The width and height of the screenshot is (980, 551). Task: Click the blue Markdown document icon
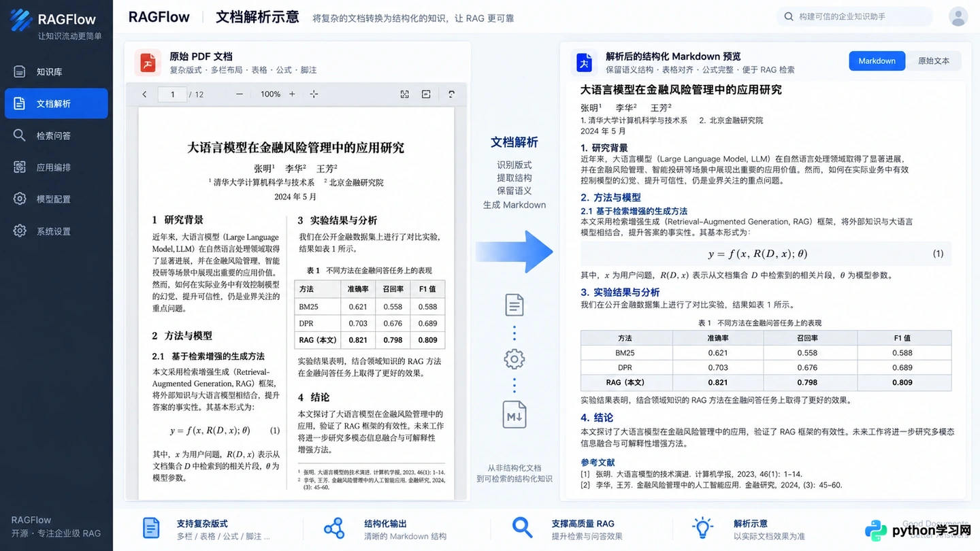click(584, 63)
